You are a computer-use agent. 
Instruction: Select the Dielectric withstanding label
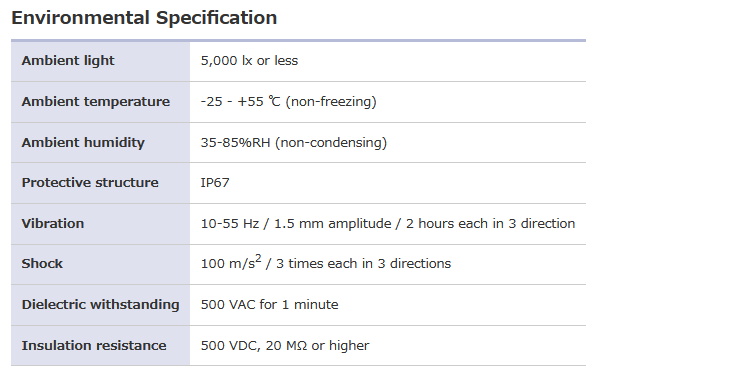(100, 304)
